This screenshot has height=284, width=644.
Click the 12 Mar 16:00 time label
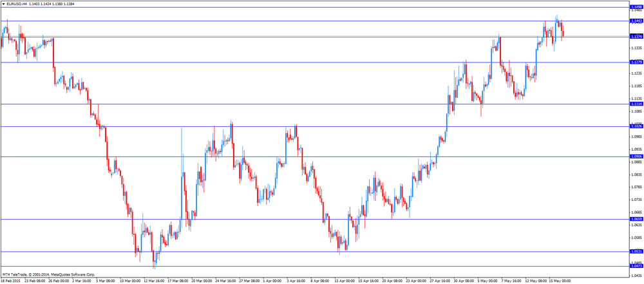155,281
